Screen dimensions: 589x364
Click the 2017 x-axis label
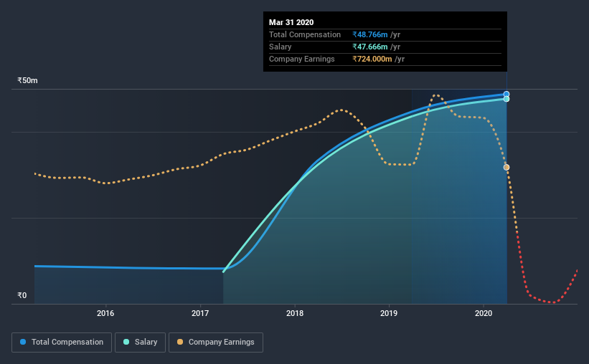tap(200, 313)
